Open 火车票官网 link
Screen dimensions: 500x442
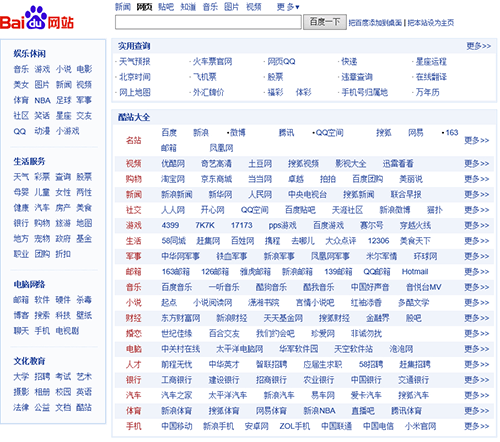[x=213, y=61]
